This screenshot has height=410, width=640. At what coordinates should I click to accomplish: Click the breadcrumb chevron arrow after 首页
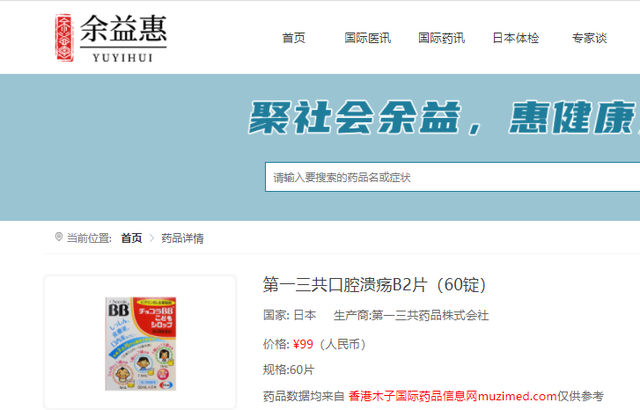pyautogui.click(x=152, y=238)
